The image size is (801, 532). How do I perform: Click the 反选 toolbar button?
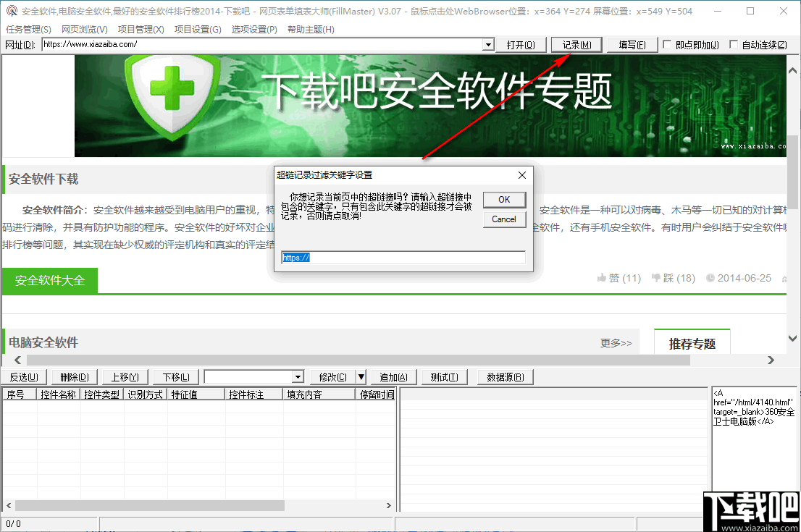[x=23, y=376]
